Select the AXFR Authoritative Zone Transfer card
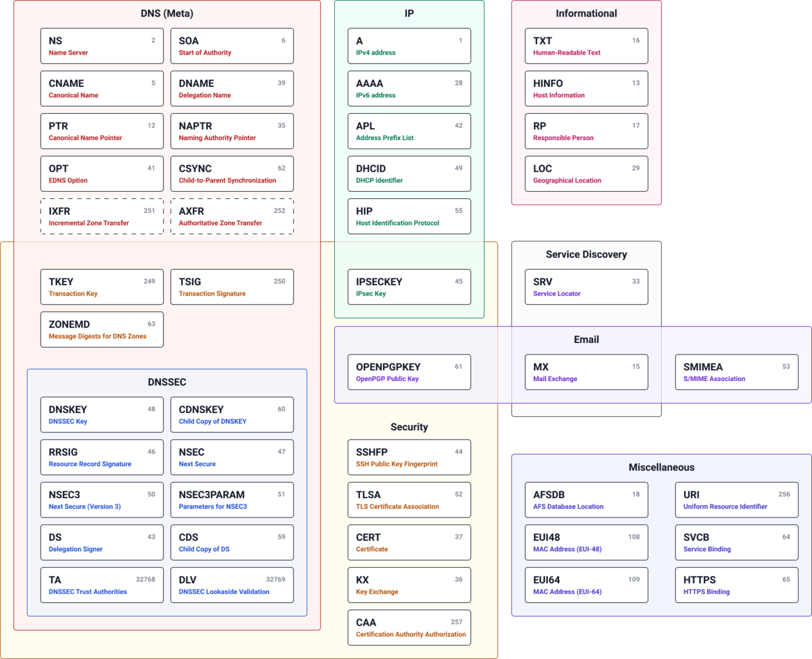This screenshot has height=659, width=812. click(x=232, y=216)
